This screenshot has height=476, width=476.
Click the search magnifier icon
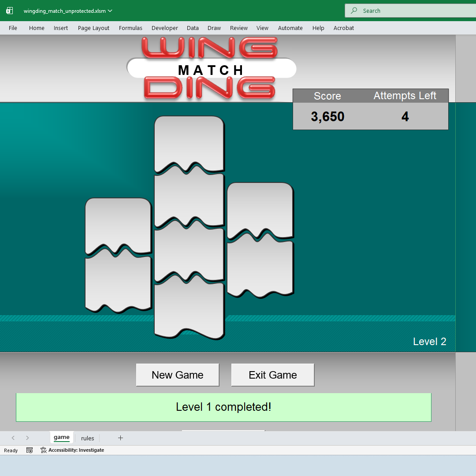click(x=354, y=10)
